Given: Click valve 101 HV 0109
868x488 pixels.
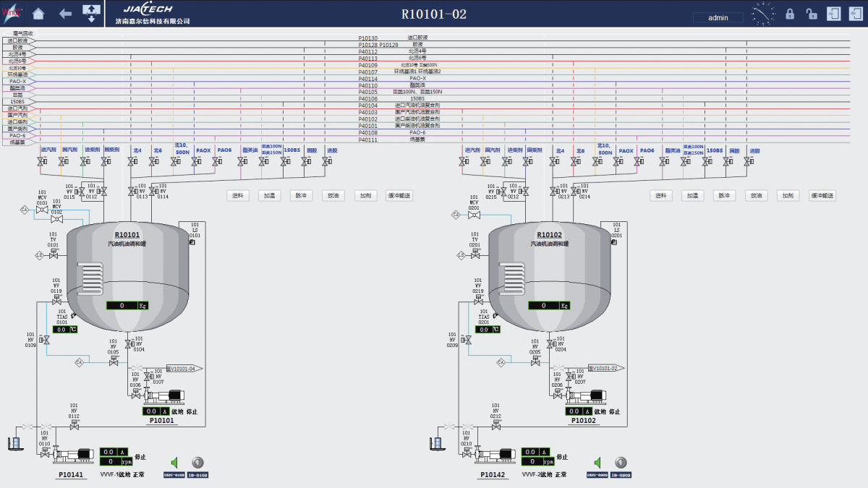Looking at the screenshot, I should (x=46, y=340).
